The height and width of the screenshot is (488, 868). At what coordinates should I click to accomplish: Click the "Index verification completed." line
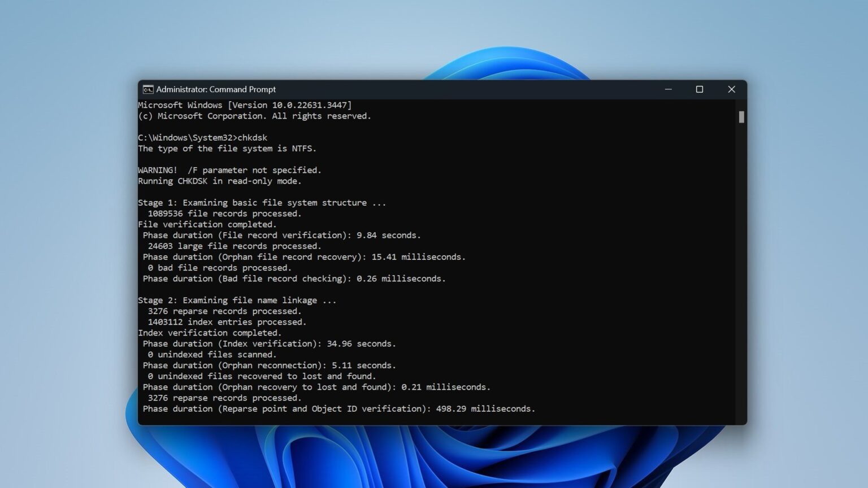coord(209,333)
